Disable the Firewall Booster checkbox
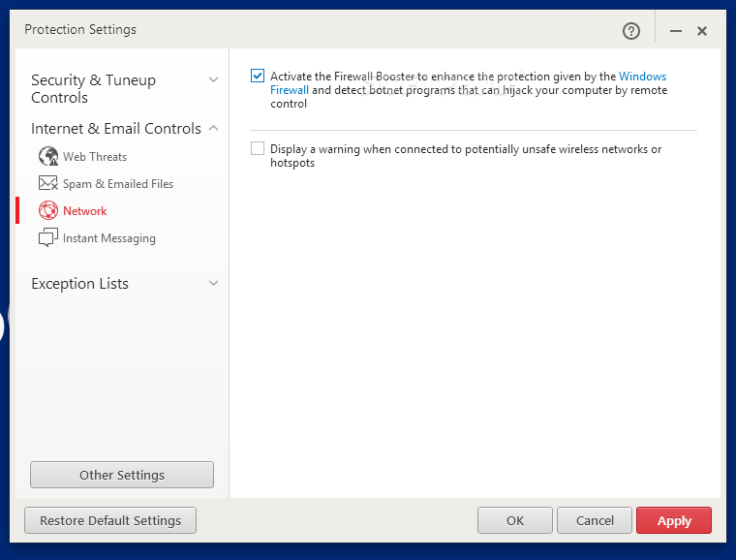Image resolution: width=736 pixels, height=560 pixels. point(258,76)
